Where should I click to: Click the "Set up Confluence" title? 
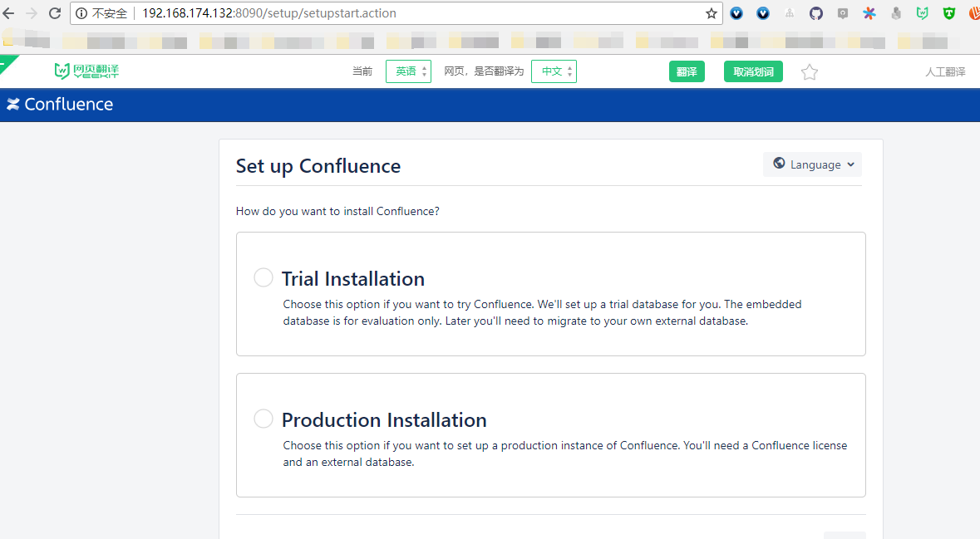pos(318,166)
